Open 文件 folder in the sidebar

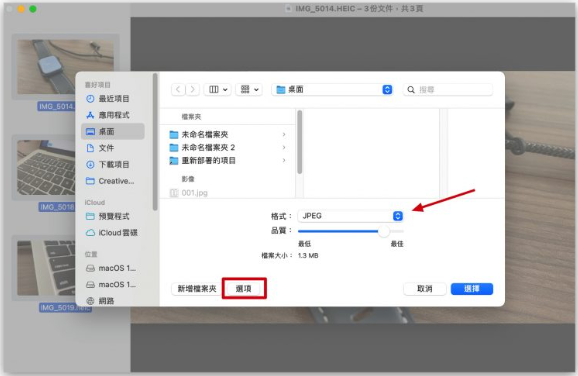[113, 148]
